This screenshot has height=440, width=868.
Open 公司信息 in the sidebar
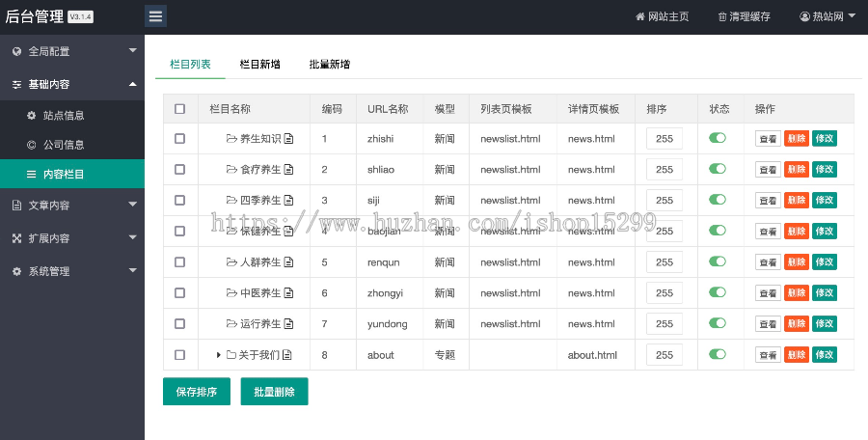point(72,145)
